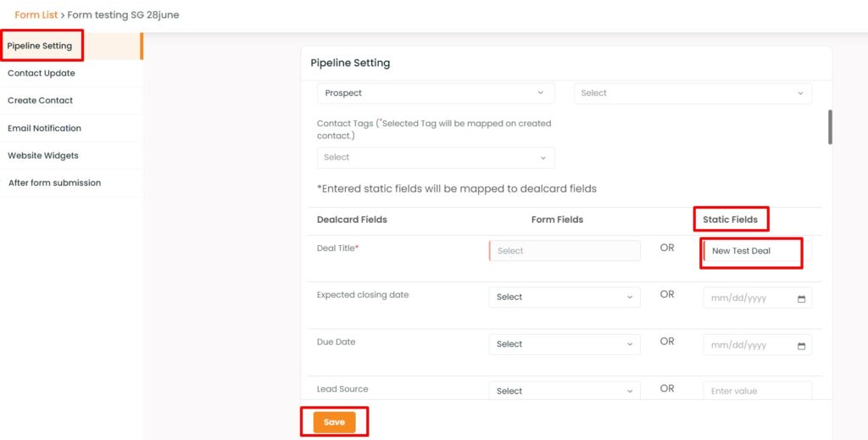Open Due Date form field dropdown
Screen dimensions: 868x440
[564, 344]
